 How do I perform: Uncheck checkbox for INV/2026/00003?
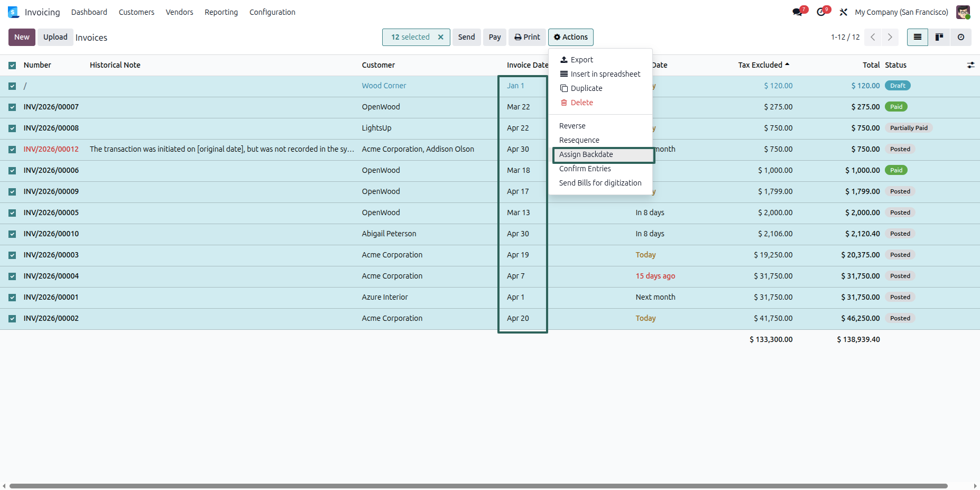(12, 255)
